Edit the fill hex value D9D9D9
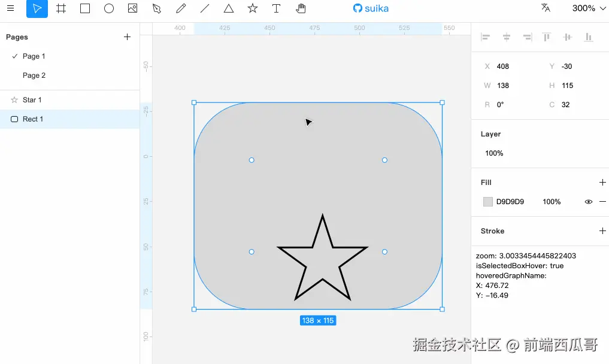 [510, 202]
